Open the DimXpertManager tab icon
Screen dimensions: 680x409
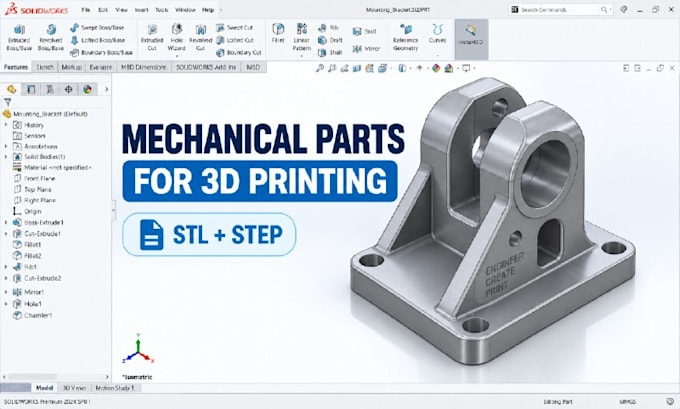(69, 89)
